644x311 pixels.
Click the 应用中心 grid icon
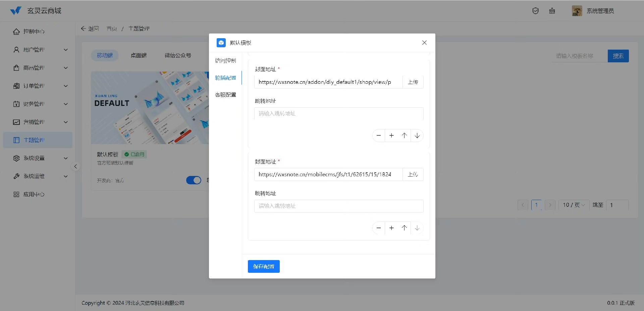pyautogui.click(x=16, y=194)
